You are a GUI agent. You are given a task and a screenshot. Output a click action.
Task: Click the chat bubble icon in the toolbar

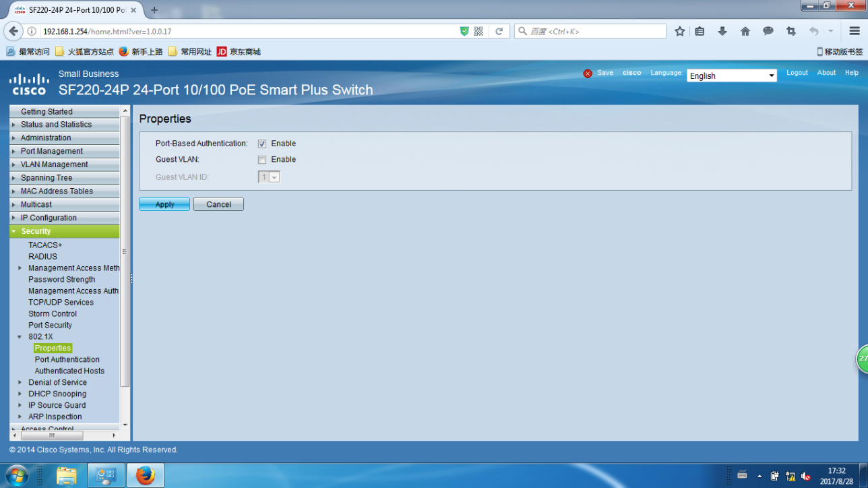pyautogui.click(x=768, y=31)
